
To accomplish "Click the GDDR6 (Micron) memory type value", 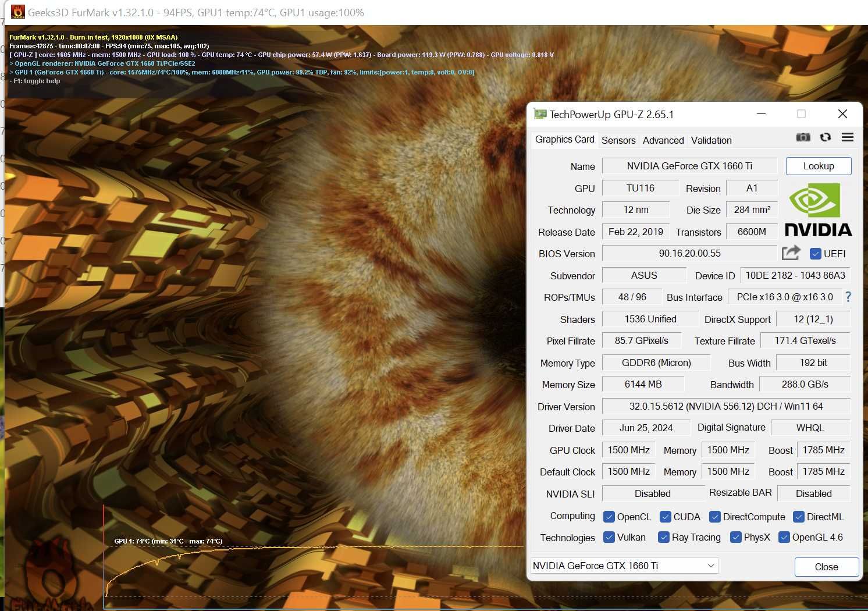I will [656, 363].
